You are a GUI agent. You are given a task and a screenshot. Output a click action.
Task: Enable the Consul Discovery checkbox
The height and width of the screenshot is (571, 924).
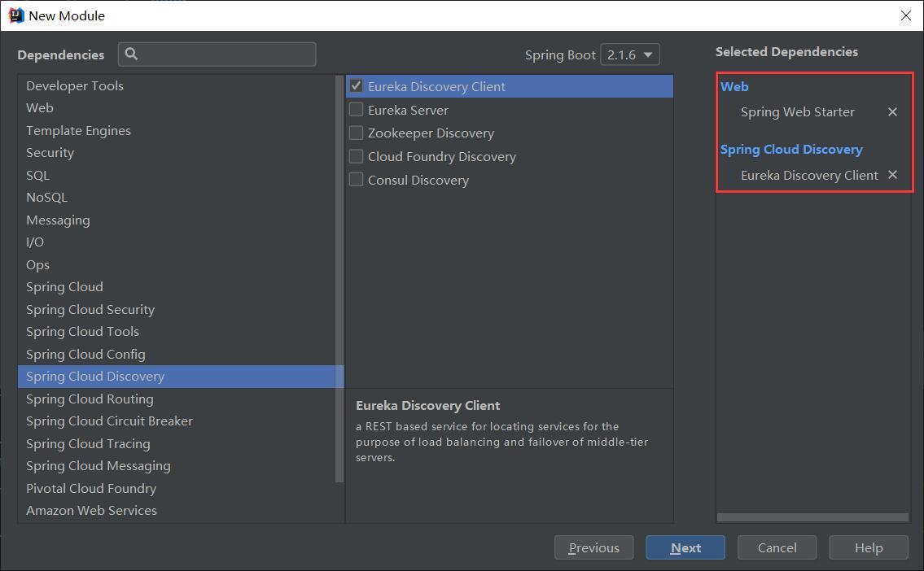(x=356, y=180)
